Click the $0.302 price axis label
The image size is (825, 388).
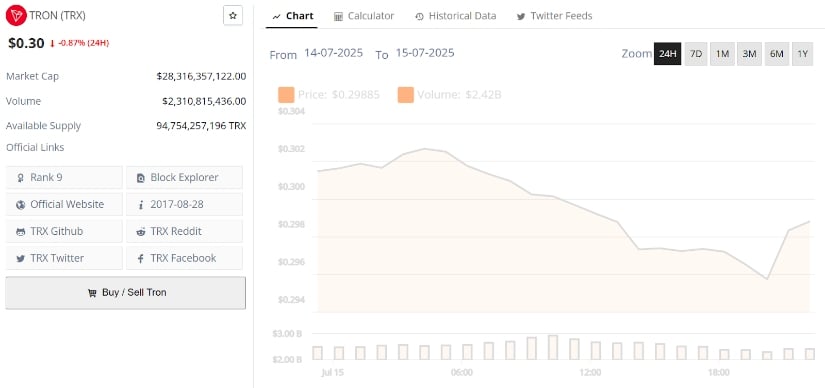(291, 149)
